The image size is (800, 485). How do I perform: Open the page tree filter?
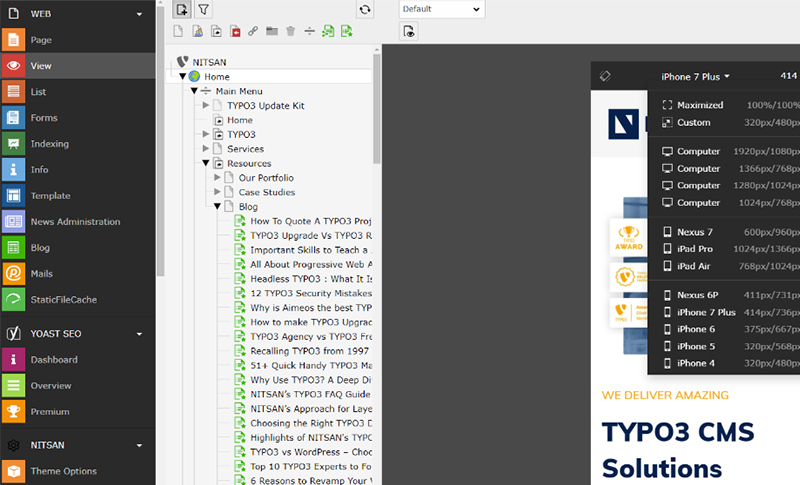click(x=203, y=9)
